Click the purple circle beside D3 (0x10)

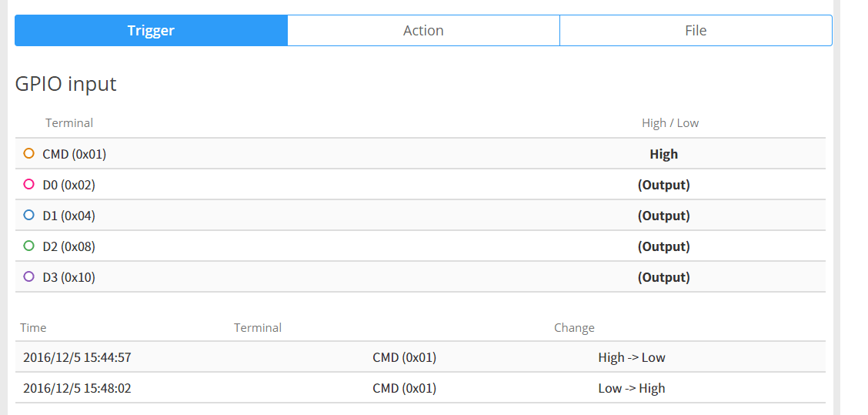(29, 276)
